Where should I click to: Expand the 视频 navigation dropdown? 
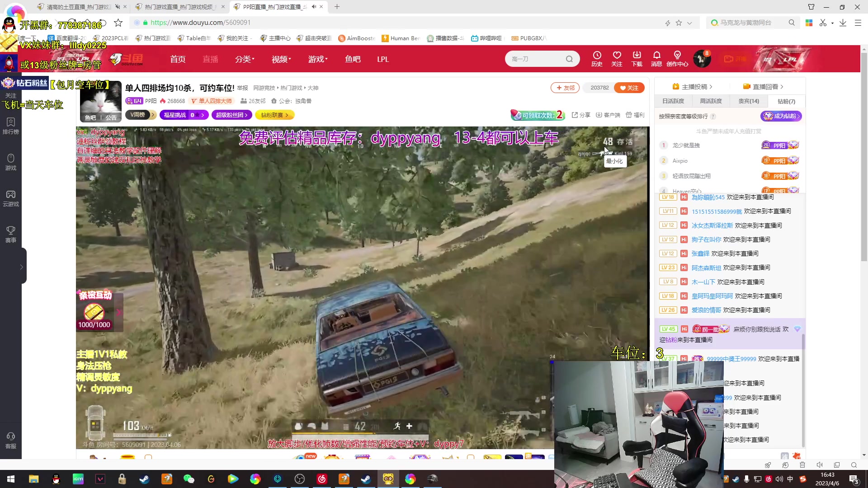click(x=281, y=59)
